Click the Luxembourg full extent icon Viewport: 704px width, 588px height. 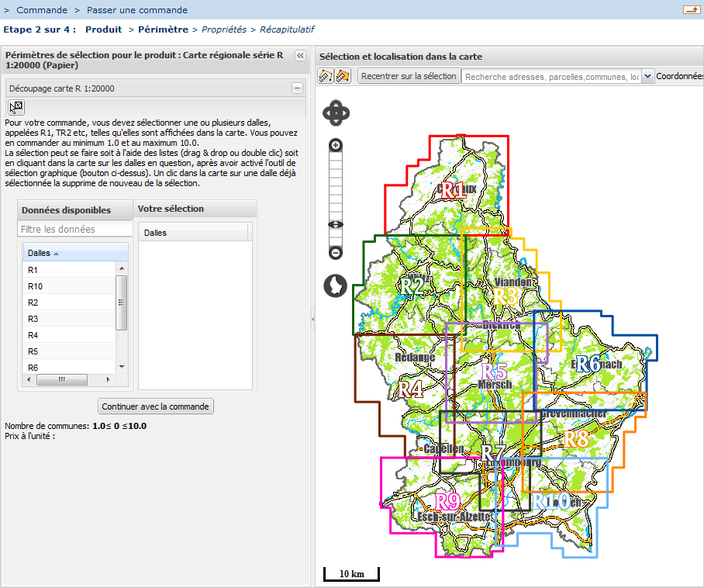pyautogui.click(x=335, y=286)
